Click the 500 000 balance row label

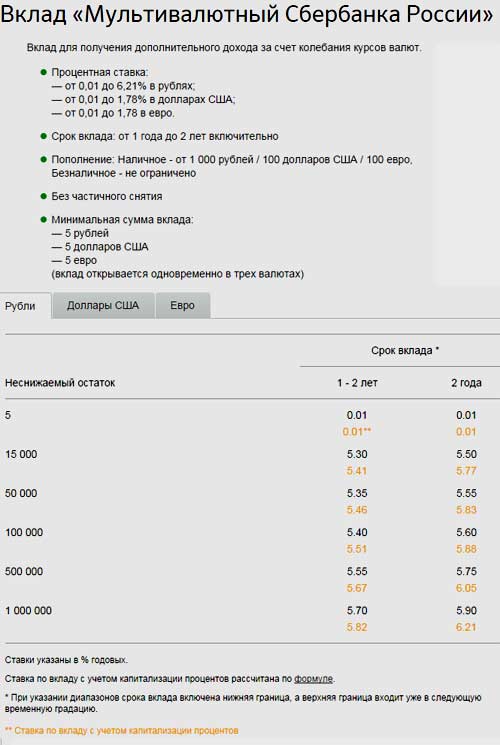[x=24, y=572]
